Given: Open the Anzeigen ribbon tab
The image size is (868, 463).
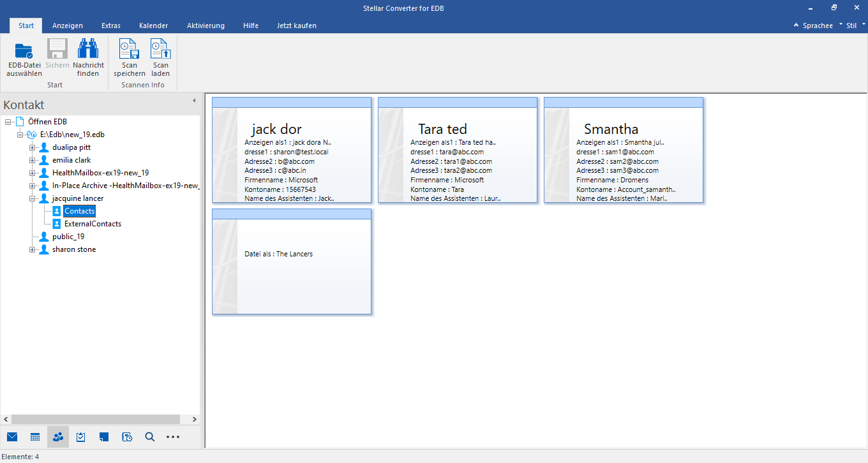Looking at the screenshot, I should point(68,26).
